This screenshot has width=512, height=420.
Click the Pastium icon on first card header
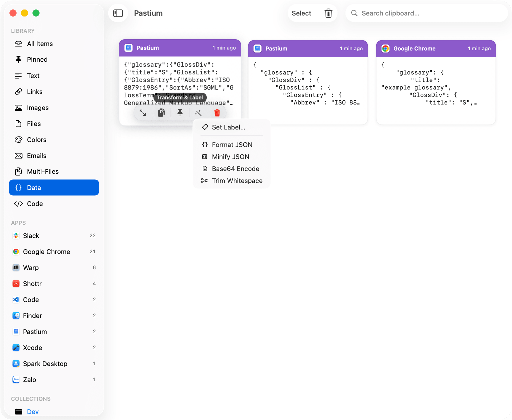coord(128,48)
